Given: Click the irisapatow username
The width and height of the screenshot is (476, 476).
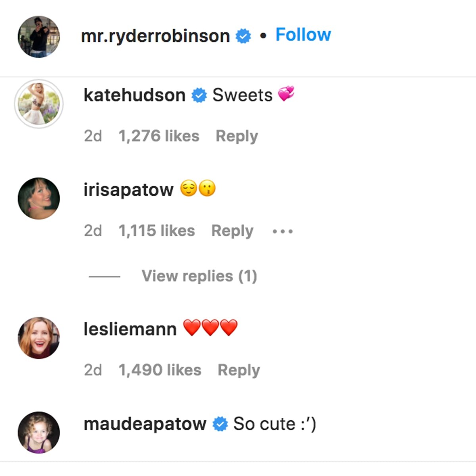Looking at the screenshot, I should pos(129,190).
